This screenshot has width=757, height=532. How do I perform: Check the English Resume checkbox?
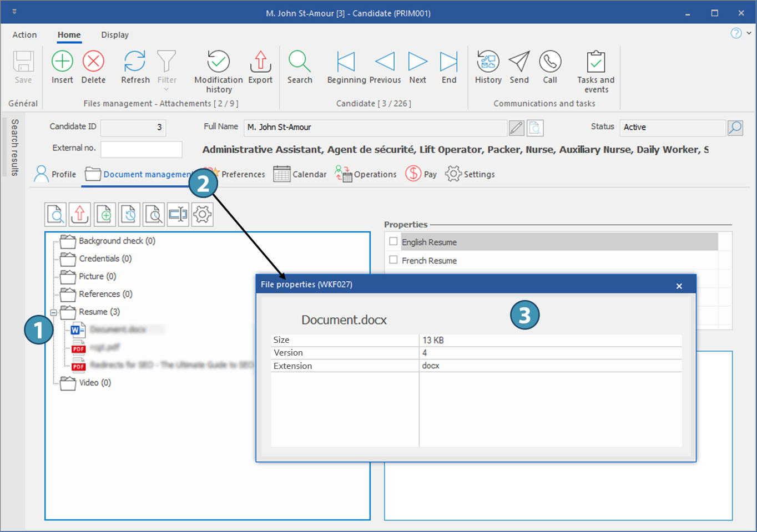pyautogui.click(x=393, y=242)
